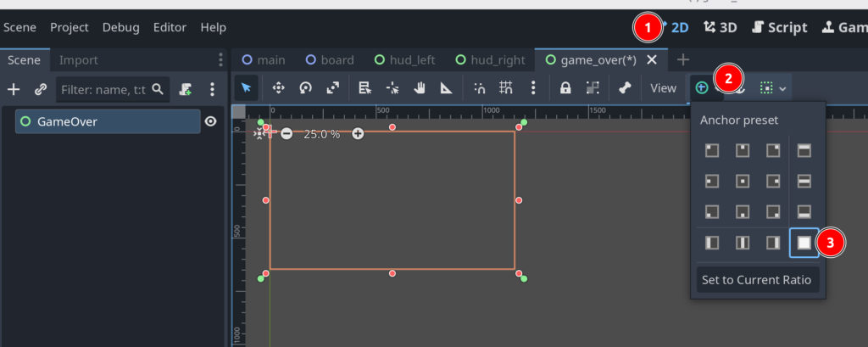Toggle visibility of GameOver node

210,121
